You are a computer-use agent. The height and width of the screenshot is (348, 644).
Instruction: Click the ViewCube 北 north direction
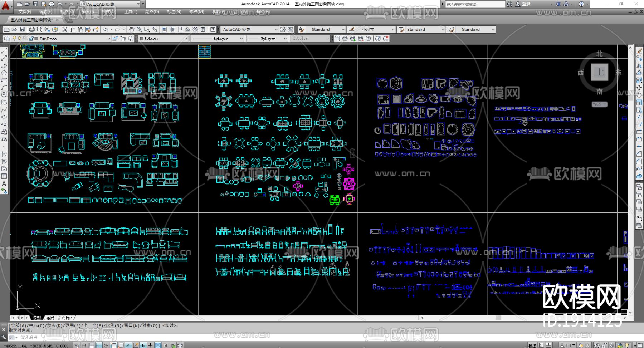[600, 54]
